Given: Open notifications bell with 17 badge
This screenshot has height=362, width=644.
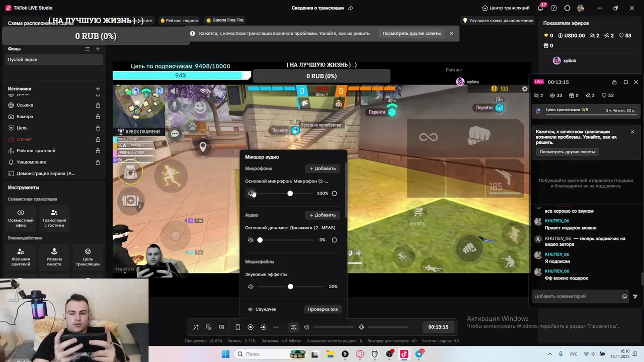Looking at the screenshot, I should point(540,8).
